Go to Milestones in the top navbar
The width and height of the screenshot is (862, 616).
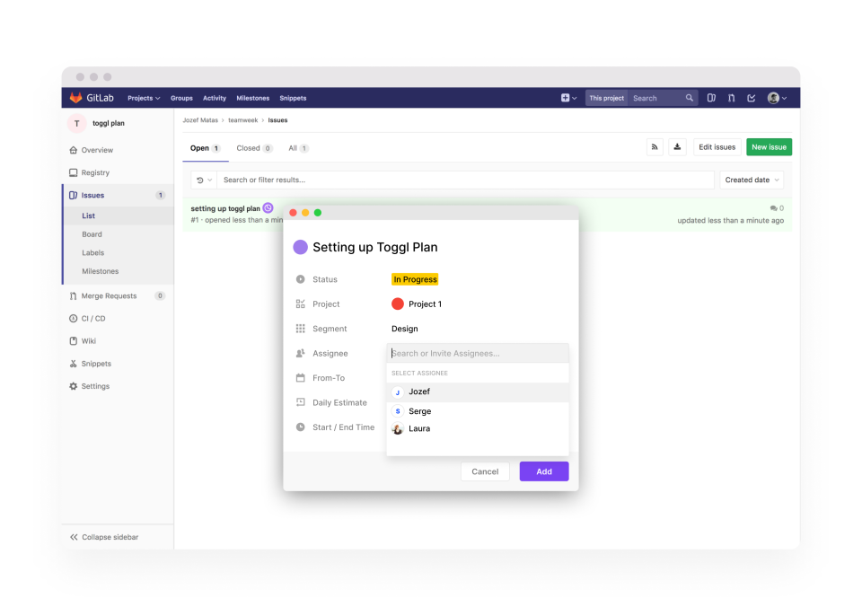click(253, 98)
